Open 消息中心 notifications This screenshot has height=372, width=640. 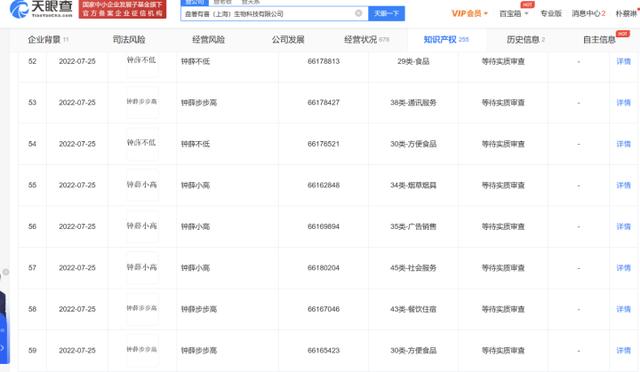click(x=588, y=13)
